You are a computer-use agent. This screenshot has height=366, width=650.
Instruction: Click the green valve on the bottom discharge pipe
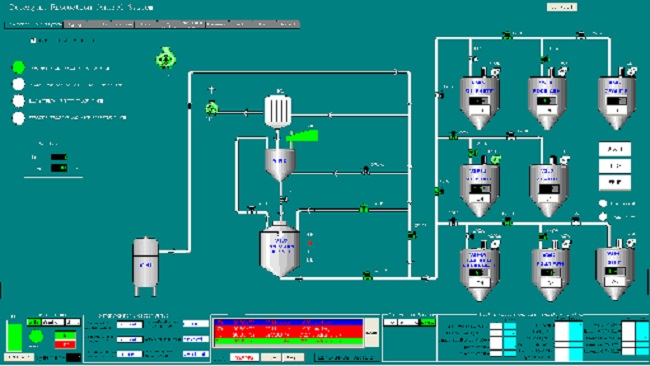[367, 275]
